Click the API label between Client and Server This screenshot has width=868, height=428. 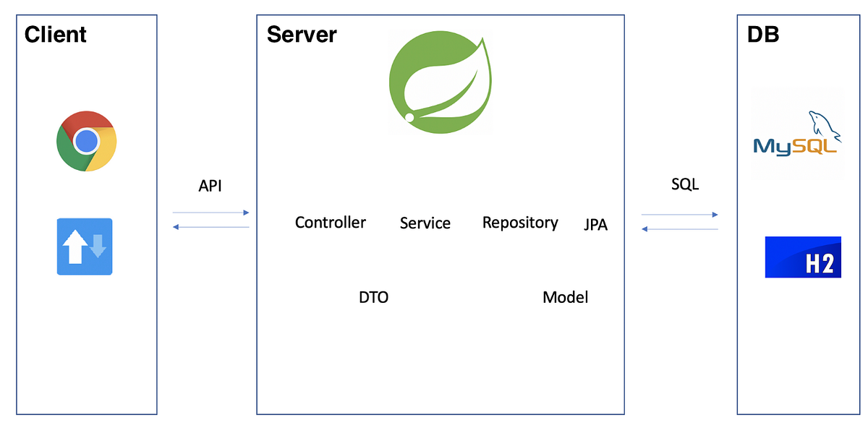tap(210, 186)
